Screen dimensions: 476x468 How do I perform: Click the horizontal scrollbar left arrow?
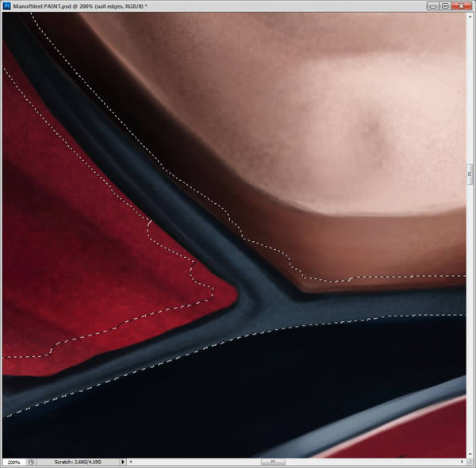pyautogui.click(x=131, y=462)
